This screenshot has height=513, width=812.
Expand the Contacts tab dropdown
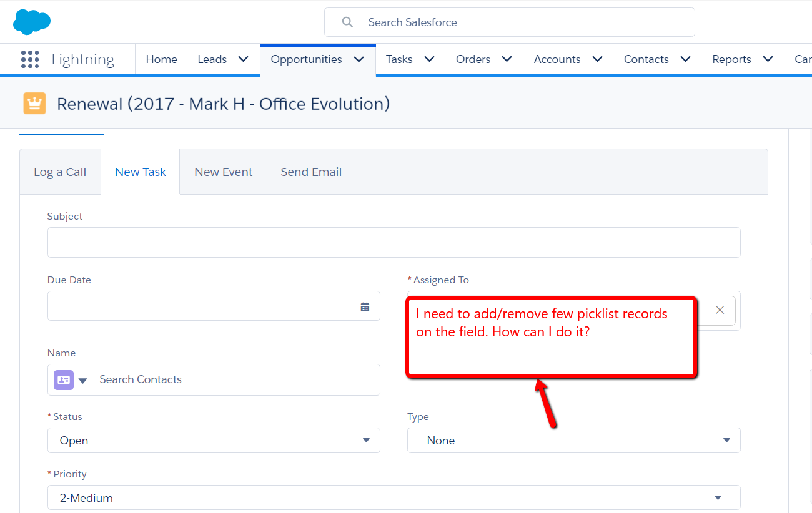(686, 59)
